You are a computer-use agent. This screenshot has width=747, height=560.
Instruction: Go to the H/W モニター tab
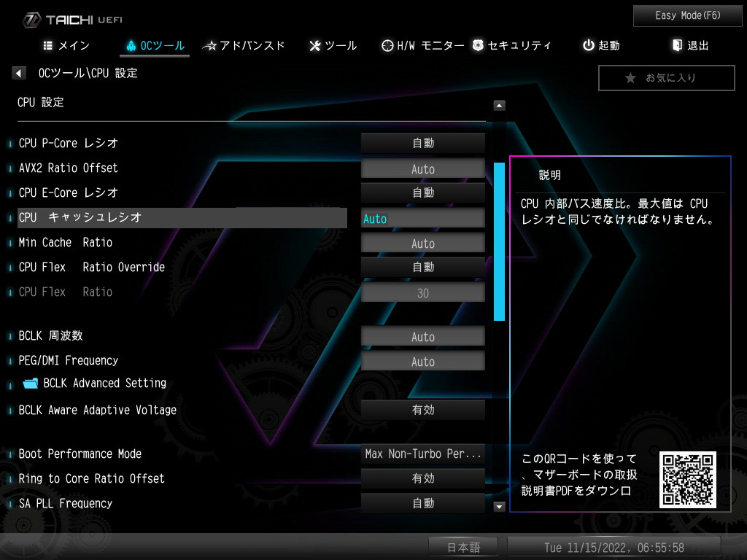[422, 45]
